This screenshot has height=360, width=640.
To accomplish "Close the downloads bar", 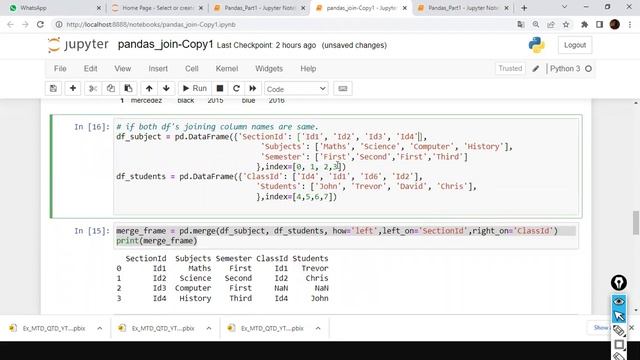I will 631,328.
